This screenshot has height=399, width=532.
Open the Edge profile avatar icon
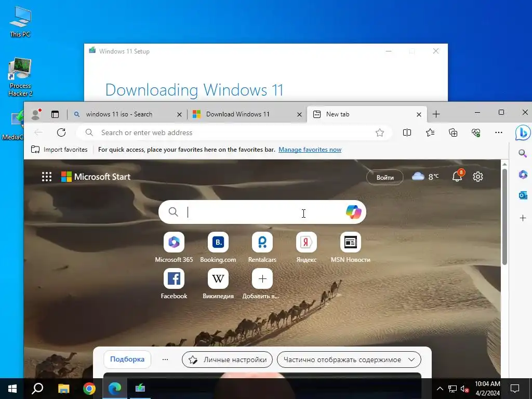36,114
